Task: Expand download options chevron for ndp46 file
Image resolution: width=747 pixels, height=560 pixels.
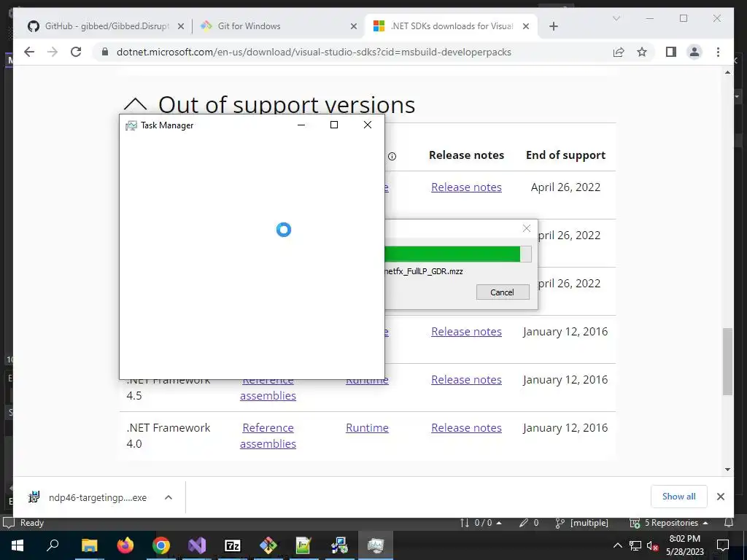Action: click(169, 497)
